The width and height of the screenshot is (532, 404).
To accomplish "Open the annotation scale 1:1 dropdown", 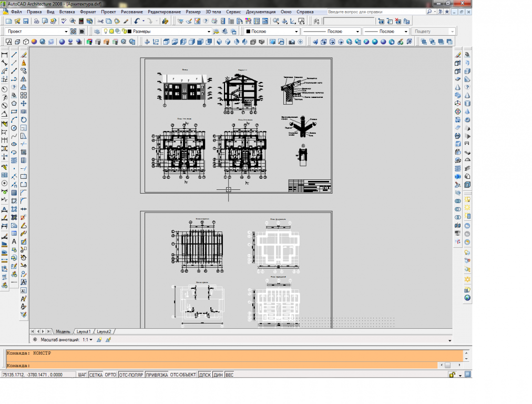I will point(88,339).
